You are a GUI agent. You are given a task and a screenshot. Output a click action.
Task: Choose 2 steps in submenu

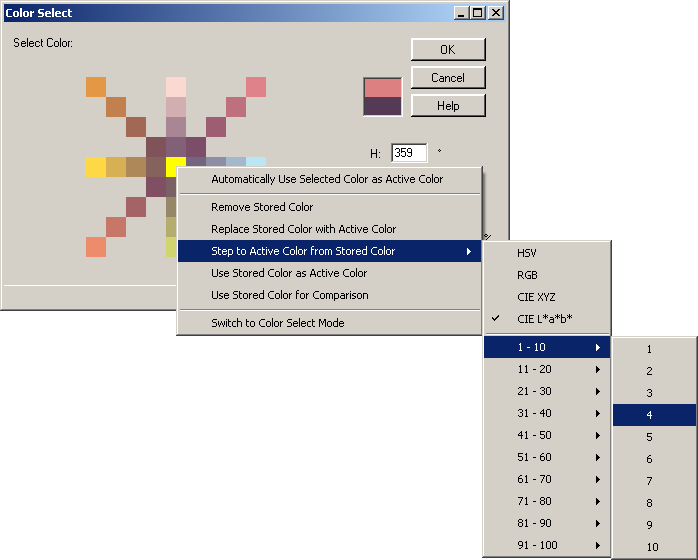coord(654,371)
